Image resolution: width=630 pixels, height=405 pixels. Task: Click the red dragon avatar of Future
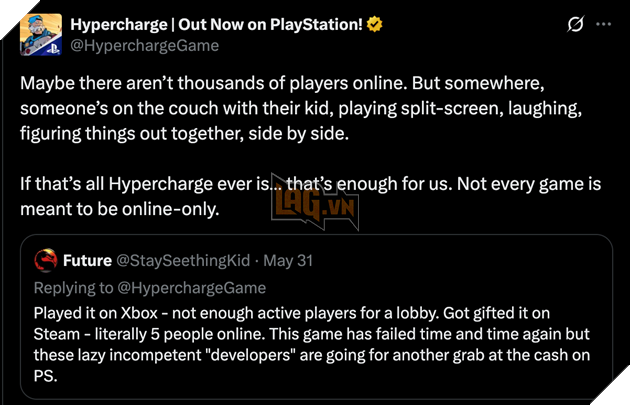[x=45, y=261]
